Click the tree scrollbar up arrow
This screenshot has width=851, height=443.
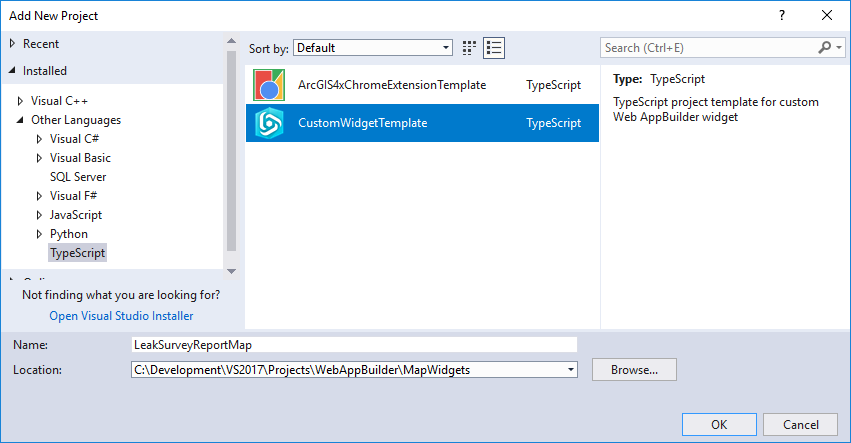pos(231,41)
